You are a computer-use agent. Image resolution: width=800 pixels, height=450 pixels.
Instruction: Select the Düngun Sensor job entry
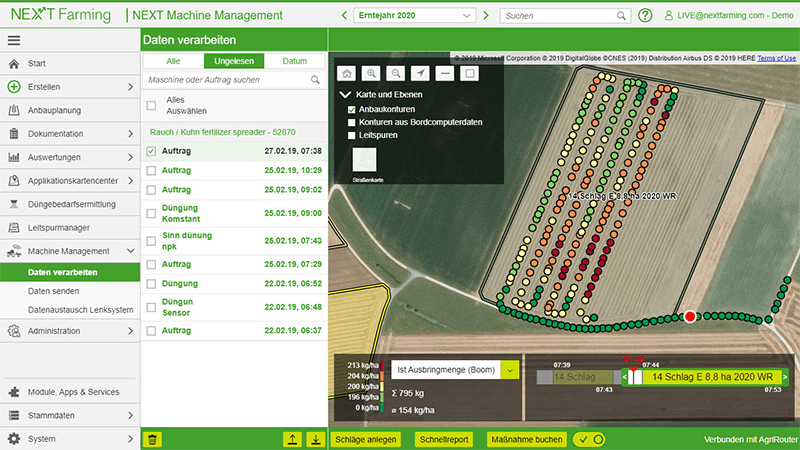click(x=234, y=307)
